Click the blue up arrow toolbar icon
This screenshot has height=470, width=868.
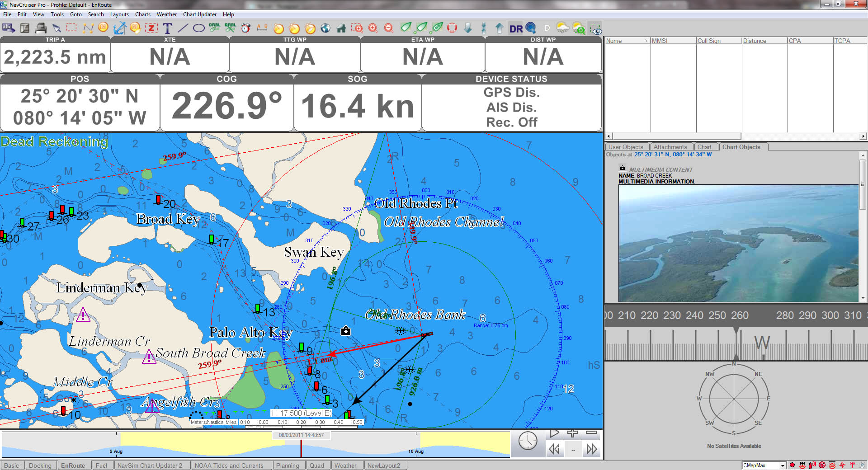[499, 28]
